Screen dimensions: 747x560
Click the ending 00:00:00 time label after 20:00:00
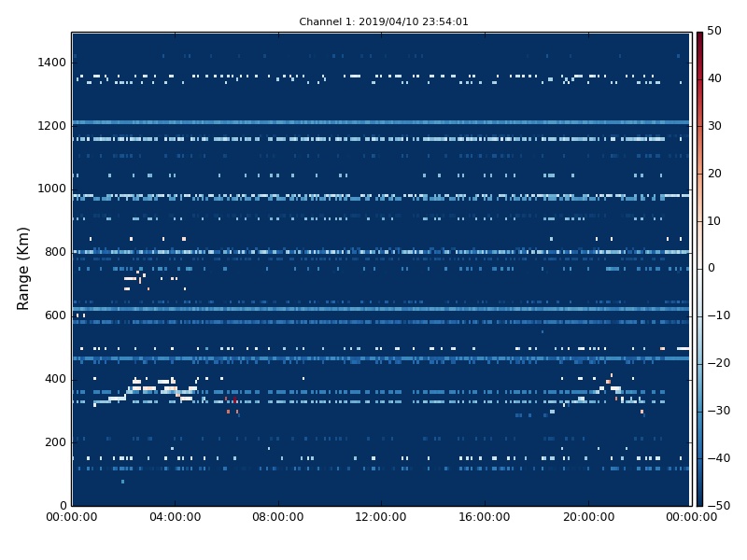click(691, 517)
